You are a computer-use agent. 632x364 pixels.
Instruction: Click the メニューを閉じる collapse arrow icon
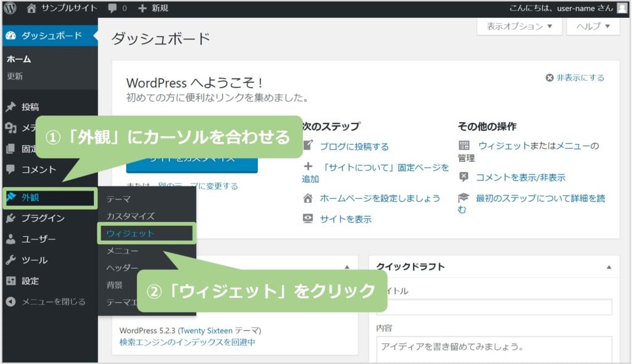[11, 302]
